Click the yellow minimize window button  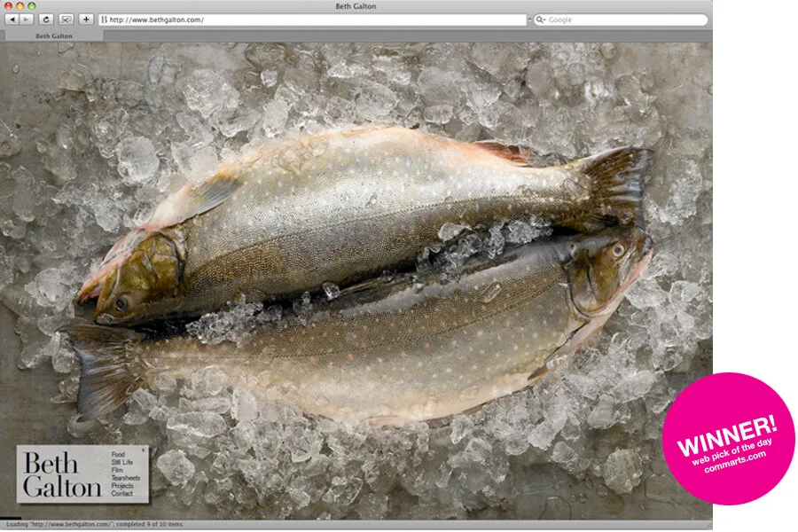[x=20, y=5]
